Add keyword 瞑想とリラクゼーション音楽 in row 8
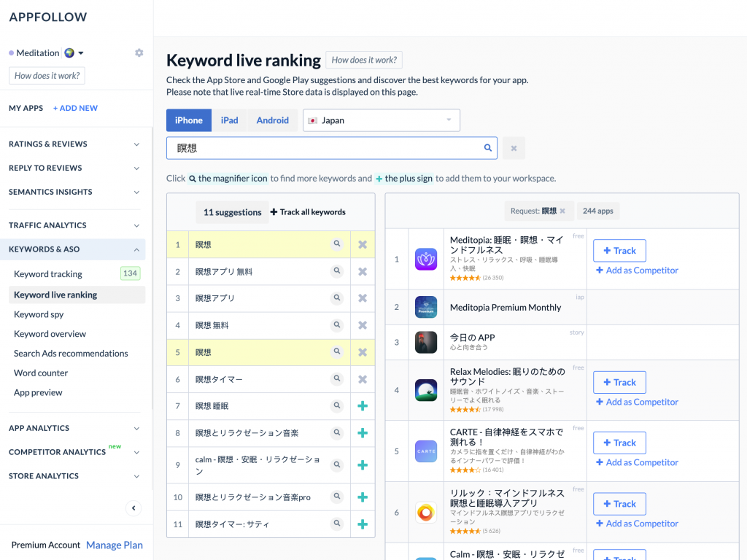 pyautogui.click(x=363, y=433)
